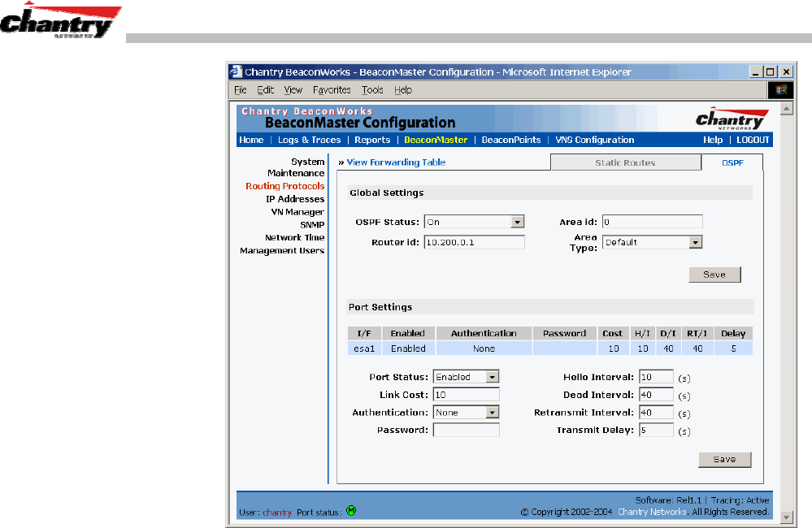
Task: Minimize the Internet Explorer window
Action: pyautogui.click(x=756, y=72)
